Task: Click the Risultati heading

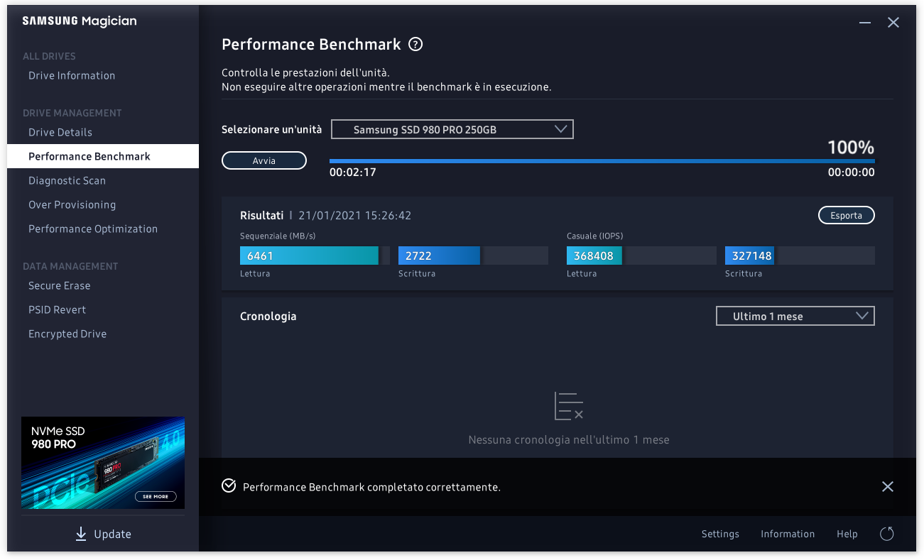Action: click(x=261, y=215)
